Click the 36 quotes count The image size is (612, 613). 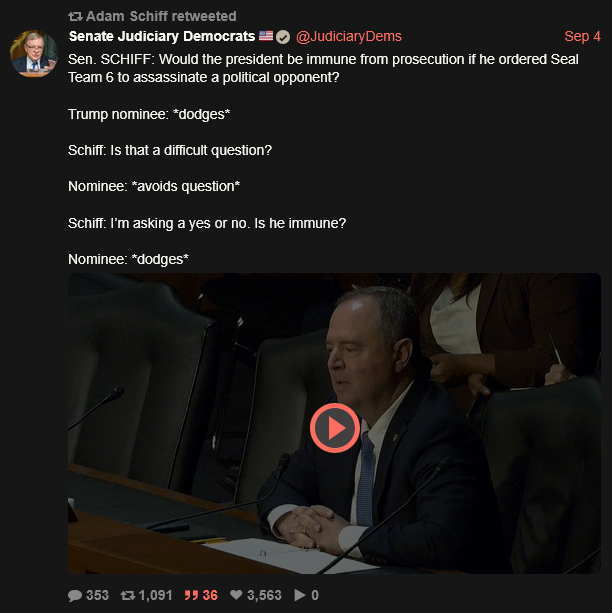(210, 595)
